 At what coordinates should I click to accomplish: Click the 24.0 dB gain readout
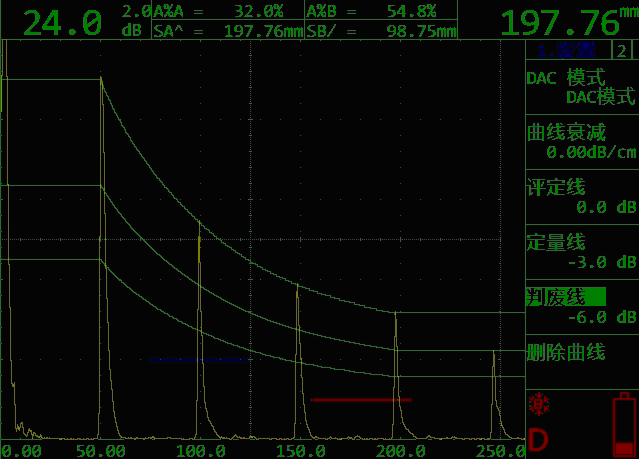pos(62,22)
